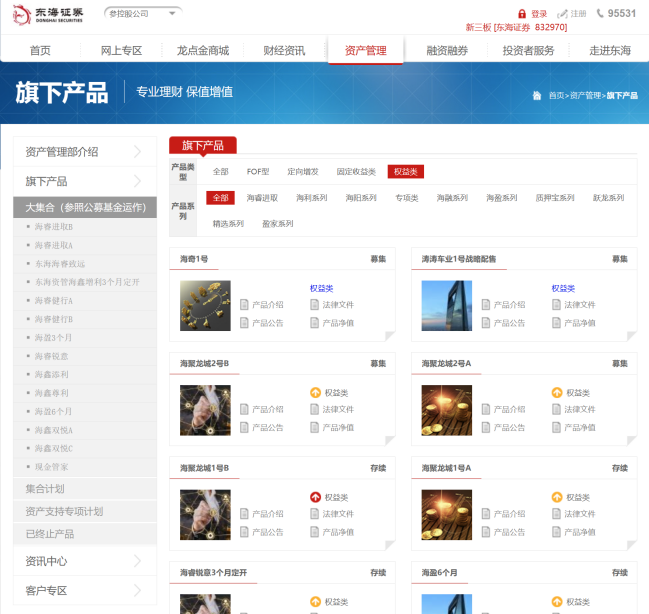Select the FOF型 product type filter

click(258, 172)
